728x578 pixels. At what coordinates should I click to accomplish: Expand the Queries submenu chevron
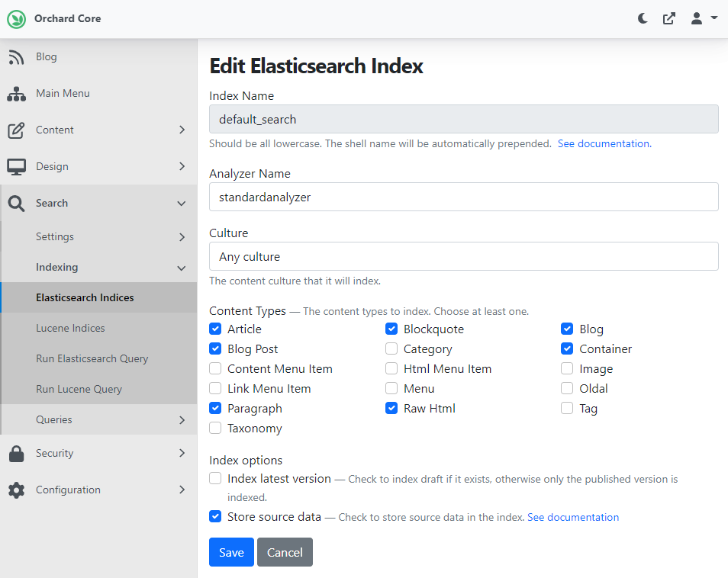coord(182,420)
